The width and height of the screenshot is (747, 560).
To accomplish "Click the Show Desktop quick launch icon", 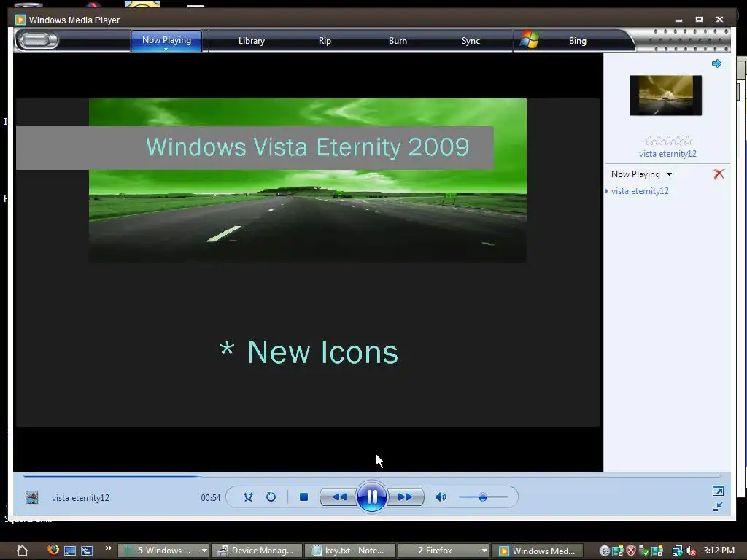I will 70,551.
